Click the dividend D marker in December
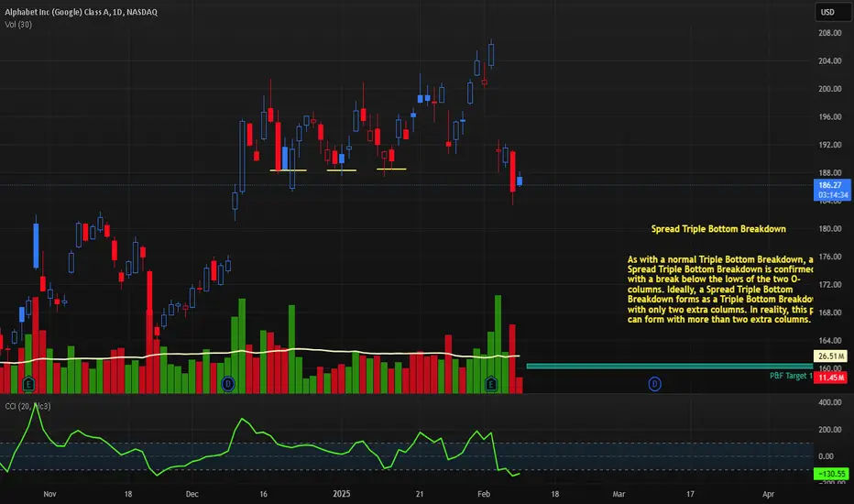The height and width of the screenshot is (504, 854). 228,384
